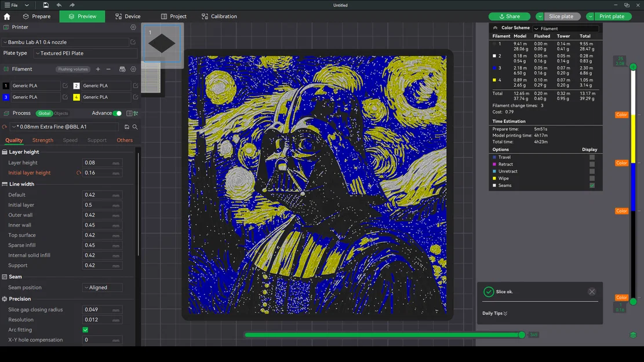Select Global process scope

click(x=45, y=114)
